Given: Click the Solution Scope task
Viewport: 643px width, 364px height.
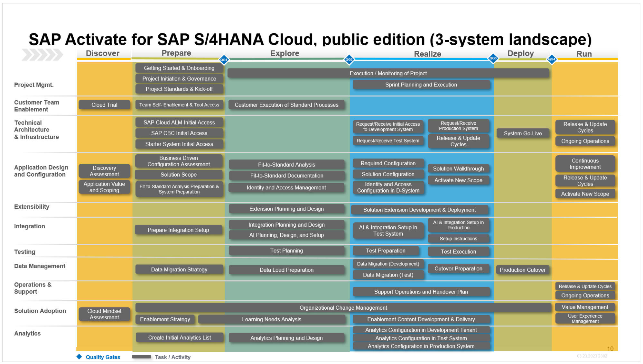Looking at the screenshot, I should click(x=179, y=175).
